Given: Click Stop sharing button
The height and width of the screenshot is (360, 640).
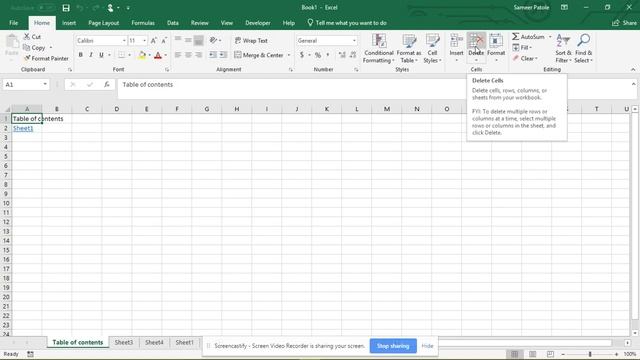Looking at the screenshot, I should tap(393, 346).
